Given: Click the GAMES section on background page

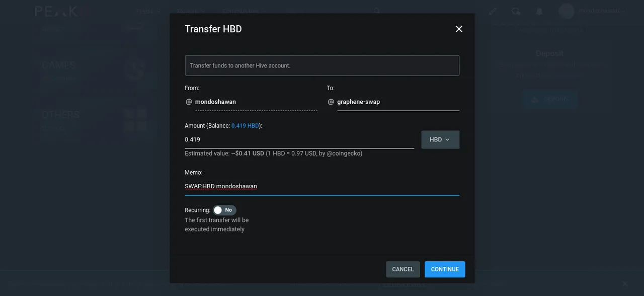Looking at the screenshot, I should coord(95,70).
